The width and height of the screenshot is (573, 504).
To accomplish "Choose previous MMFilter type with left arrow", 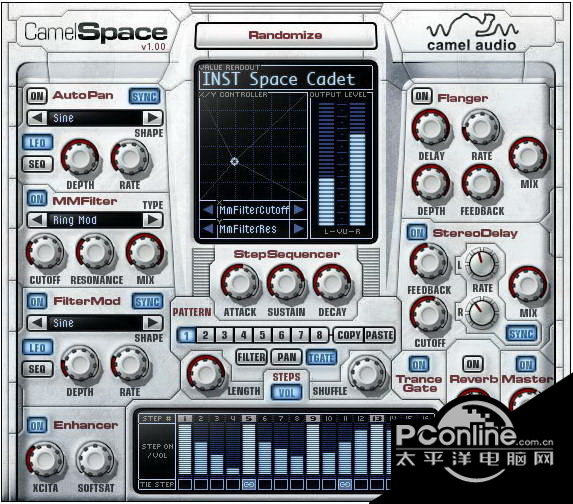I will click(38, 220).
